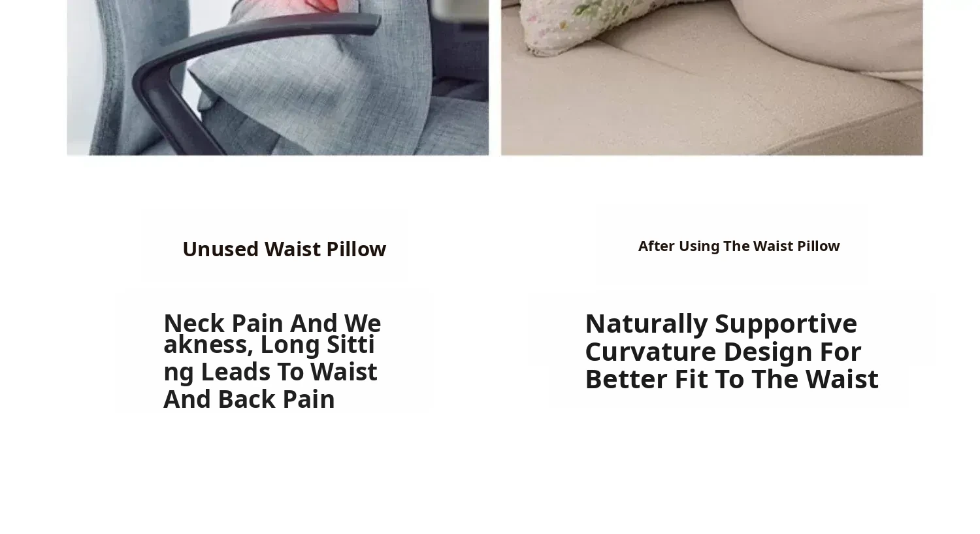980x534 pixels.
Task: Click the Unused Waist Pillow heading
Action: [284, 249]
